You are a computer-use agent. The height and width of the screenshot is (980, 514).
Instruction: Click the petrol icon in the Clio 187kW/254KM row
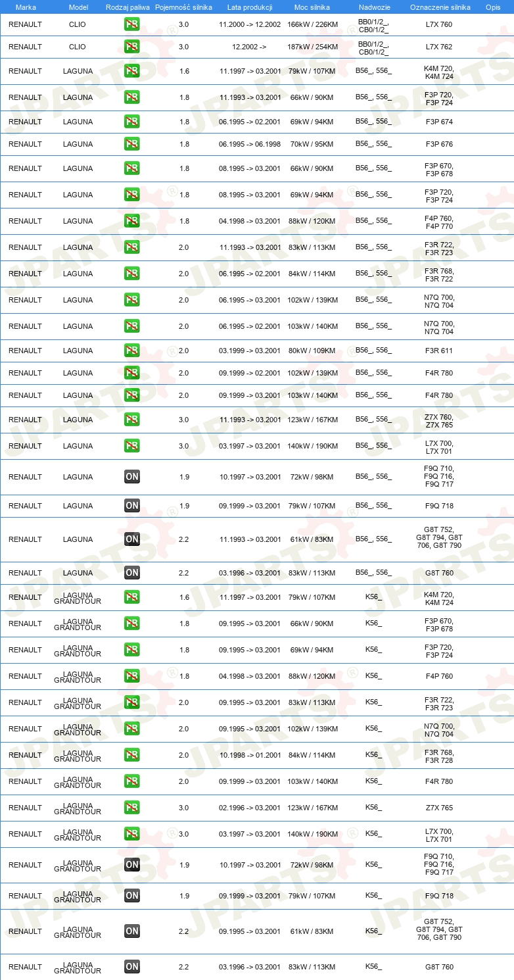pyautogui.click(x=131, y=47)
